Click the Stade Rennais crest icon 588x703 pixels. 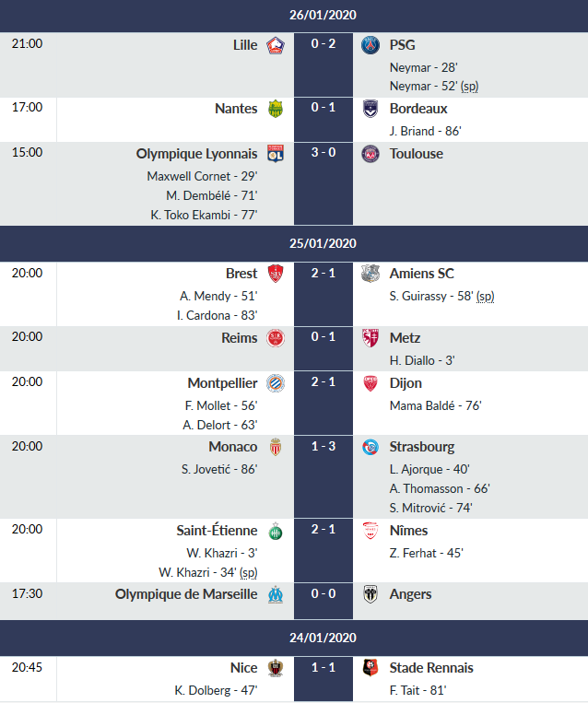(370, 668)
